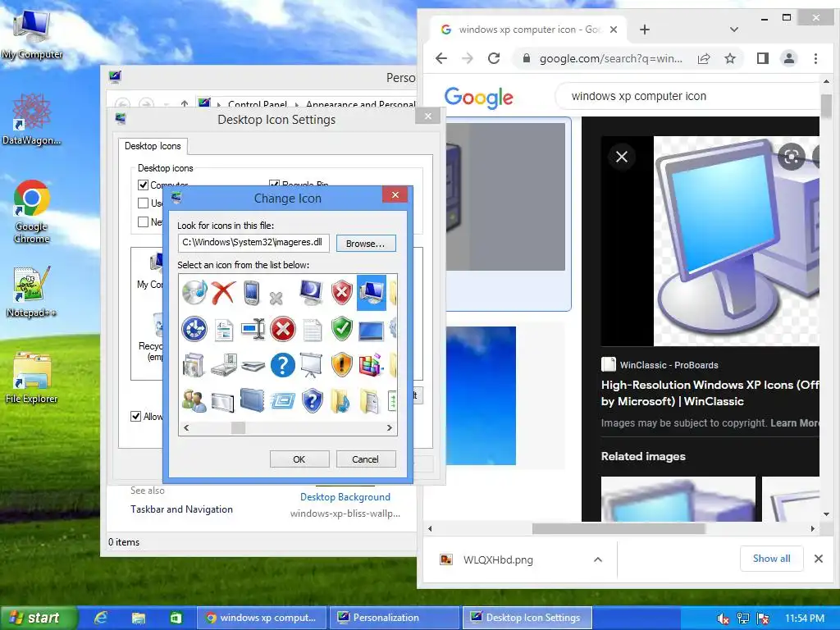Image resolution: width=840 pixels, height=630 pixels.
Task: Click the icon list scrollbar thumb
Action: coord(239,427)
